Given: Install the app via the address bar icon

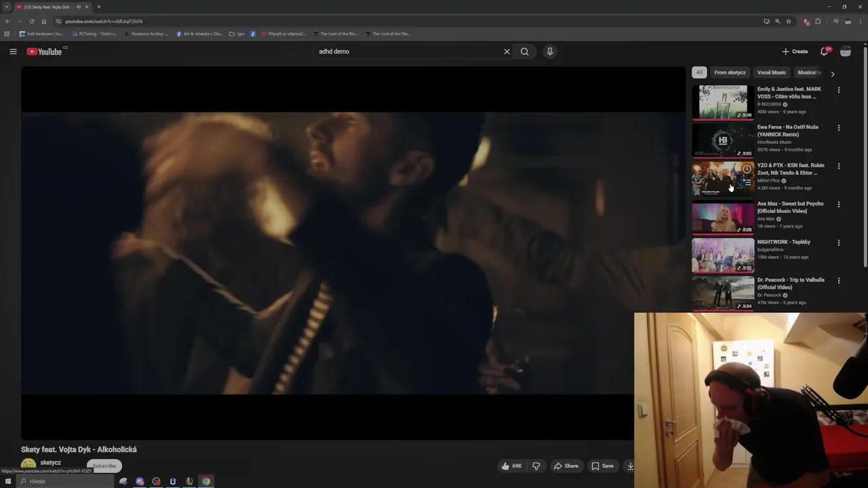Looking at the screenshot, I should click(766, 21).
